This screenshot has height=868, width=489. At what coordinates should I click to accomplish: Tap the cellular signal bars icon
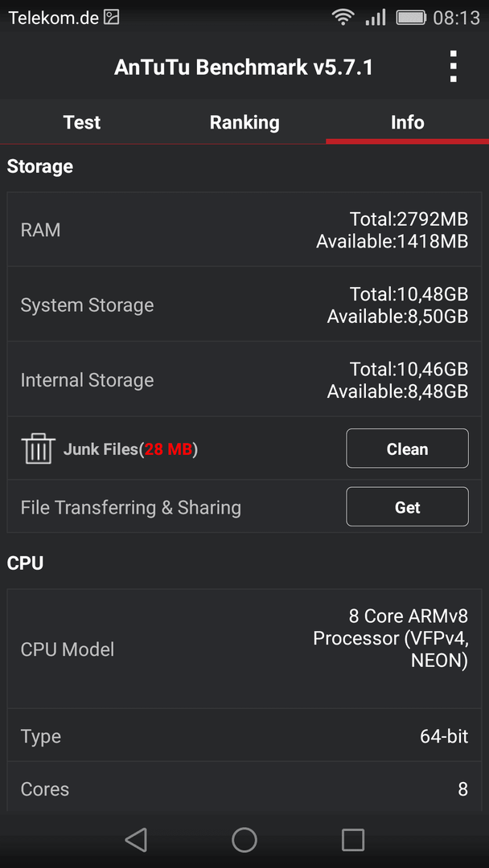tap(376, 18)
